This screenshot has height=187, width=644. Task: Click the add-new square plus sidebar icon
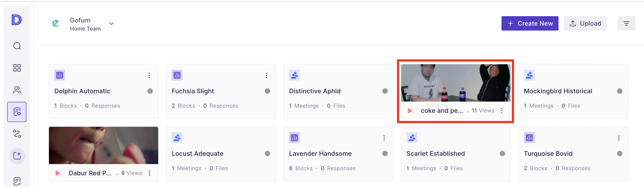[x=17, y=156]
